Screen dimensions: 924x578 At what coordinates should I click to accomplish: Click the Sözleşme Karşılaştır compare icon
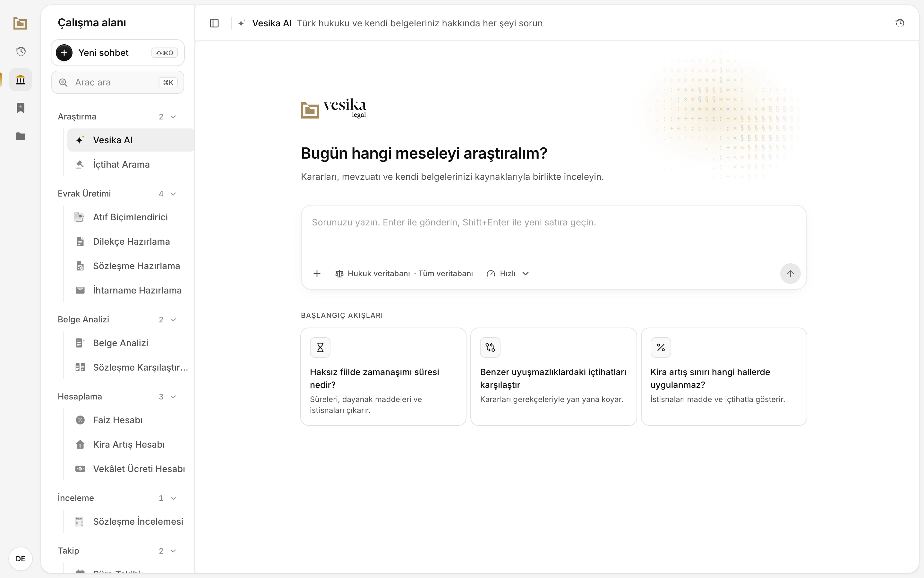(x=80, y=367)
